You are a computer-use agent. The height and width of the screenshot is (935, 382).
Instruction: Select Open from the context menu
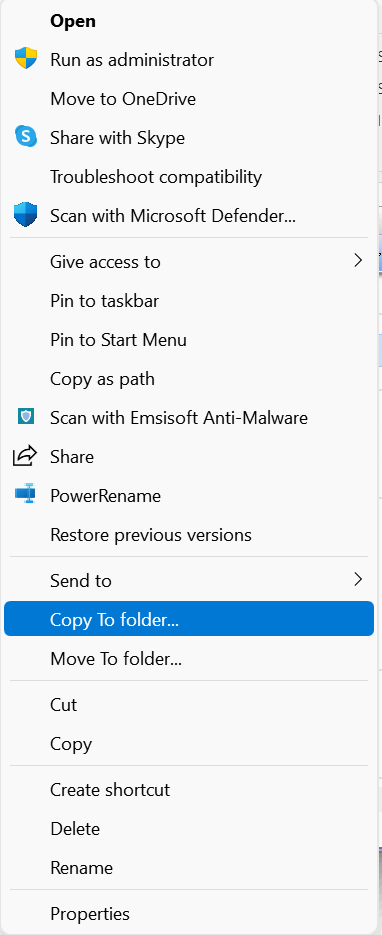[x=189, y=21]
